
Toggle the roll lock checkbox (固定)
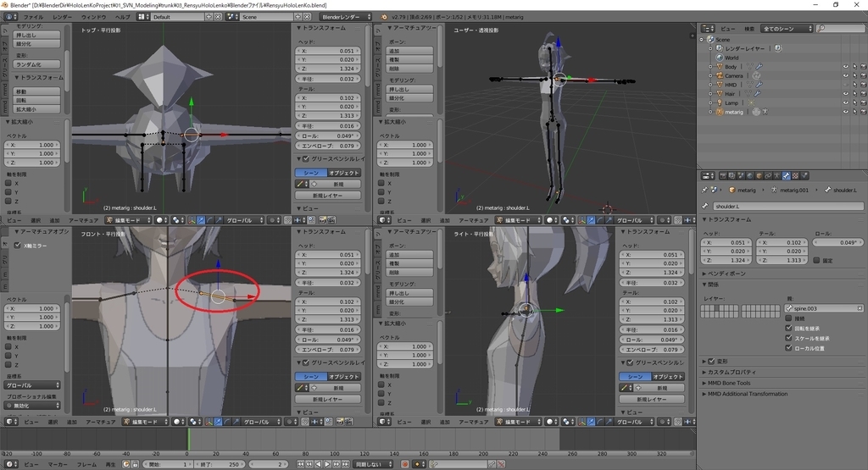(816, 261)
